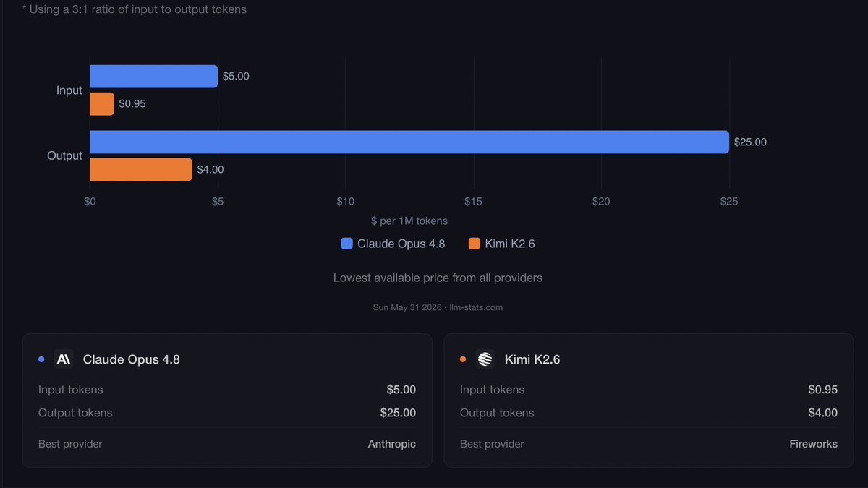
Task: Toggle Claude Opus 4.8 legend entry
Action: (393, 244)
